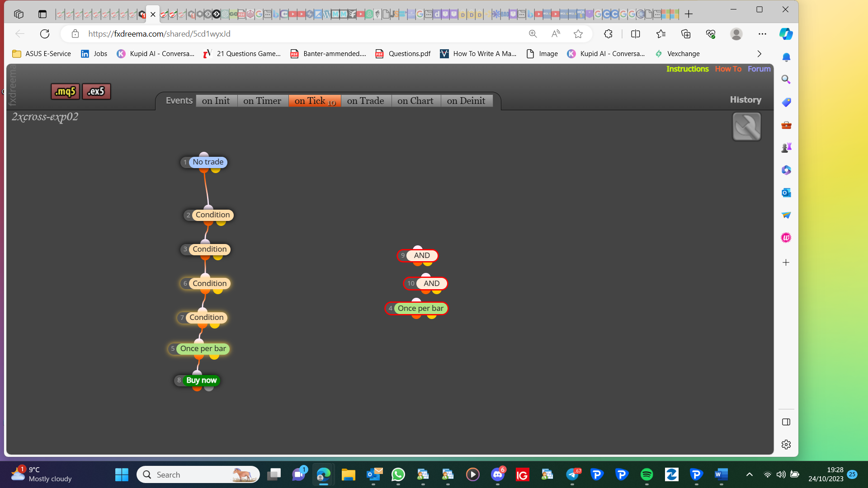868x488 pixels.
Task: Switch to the on Timer tab
Action: pyautogui.click(x=262, y=101)
